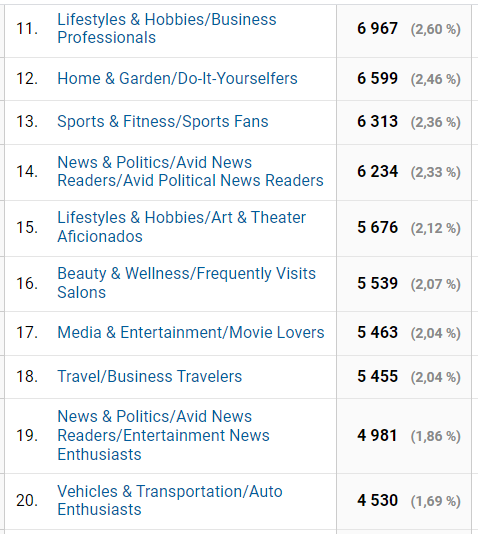Click the 6 967 users value
Viewport: 478px width, 534px height.
click(x=377, y=29)
